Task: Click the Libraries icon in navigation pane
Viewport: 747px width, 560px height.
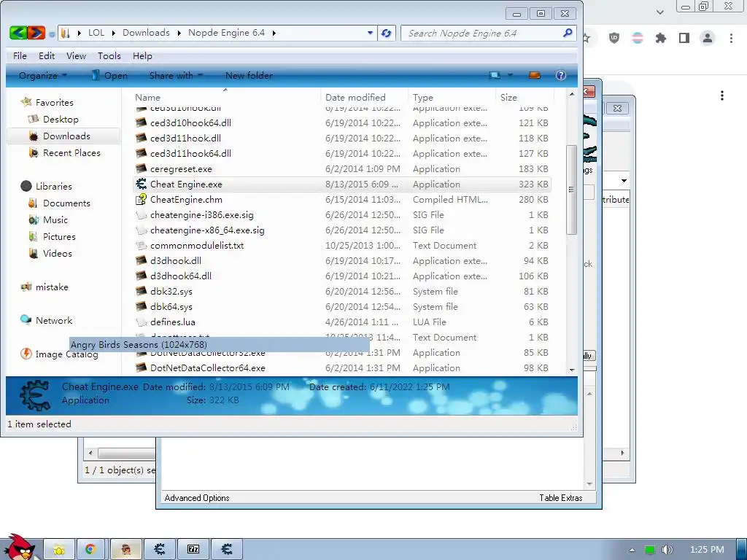Action: click(x=26, y=186)
